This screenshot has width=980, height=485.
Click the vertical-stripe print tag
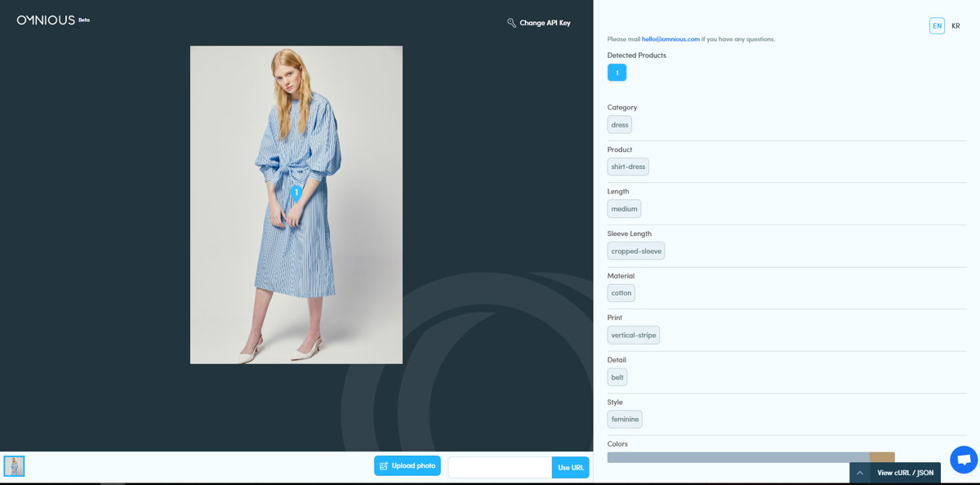point(634,336)
